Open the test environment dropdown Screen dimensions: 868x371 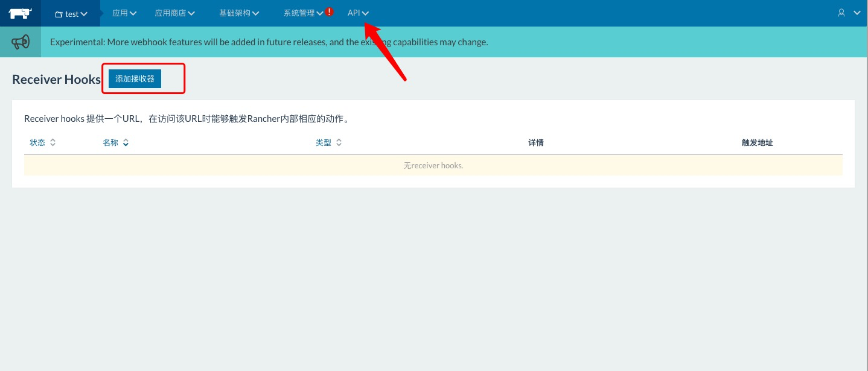pos(71,13)
